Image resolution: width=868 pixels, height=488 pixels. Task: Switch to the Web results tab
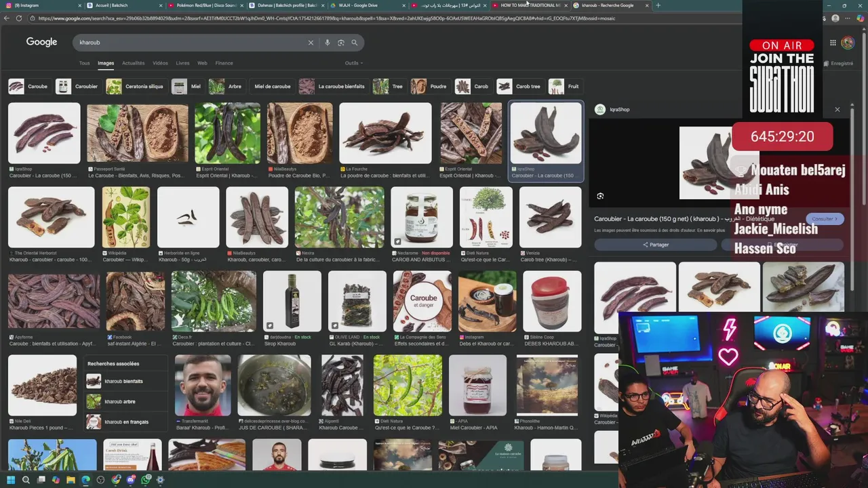tap(202, 63)
